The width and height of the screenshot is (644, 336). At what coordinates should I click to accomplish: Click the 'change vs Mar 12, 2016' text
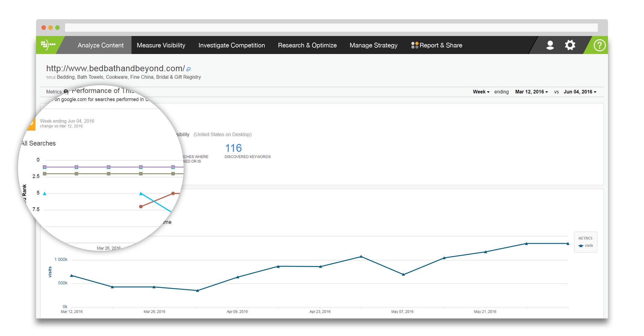coord(61,126)
